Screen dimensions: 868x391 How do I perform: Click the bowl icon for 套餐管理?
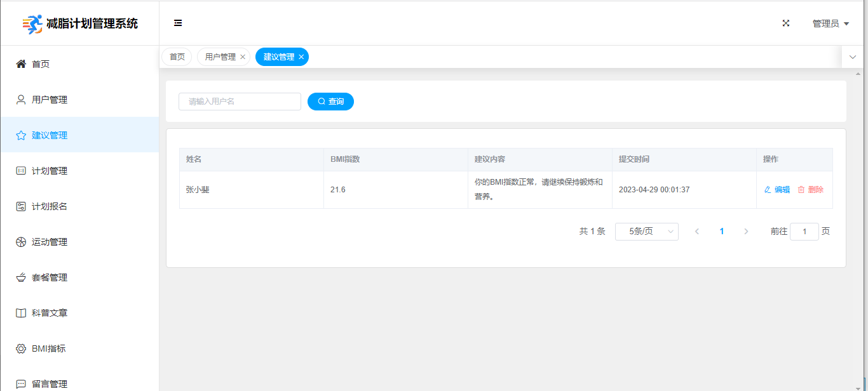[x=21, y=277]
